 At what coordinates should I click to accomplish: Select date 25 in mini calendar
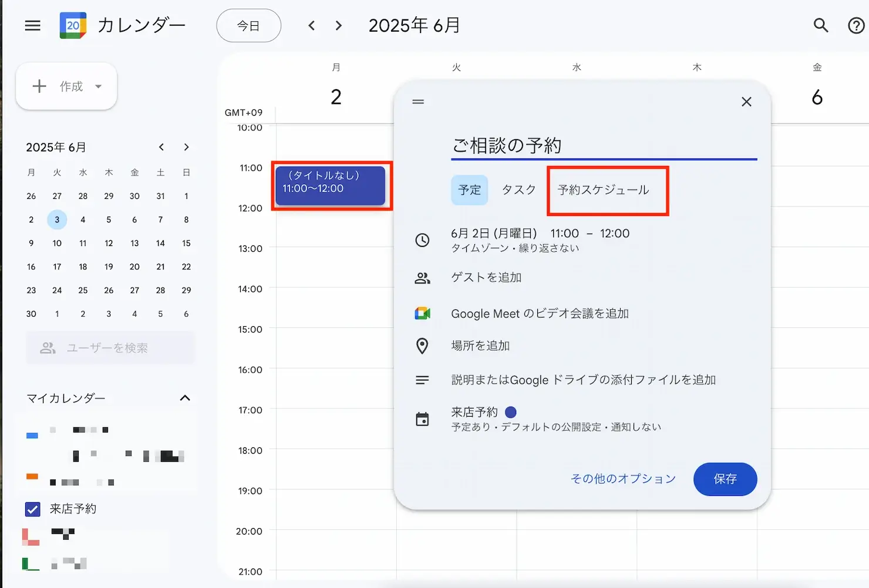click(x=83, y=290)
